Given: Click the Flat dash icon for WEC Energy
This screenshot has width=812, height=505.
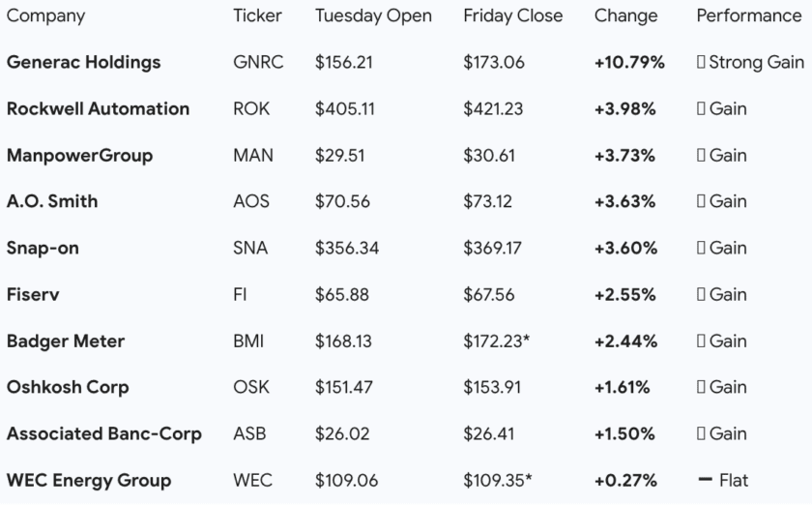Looking at the screenshot, I should tap(705, 481).
